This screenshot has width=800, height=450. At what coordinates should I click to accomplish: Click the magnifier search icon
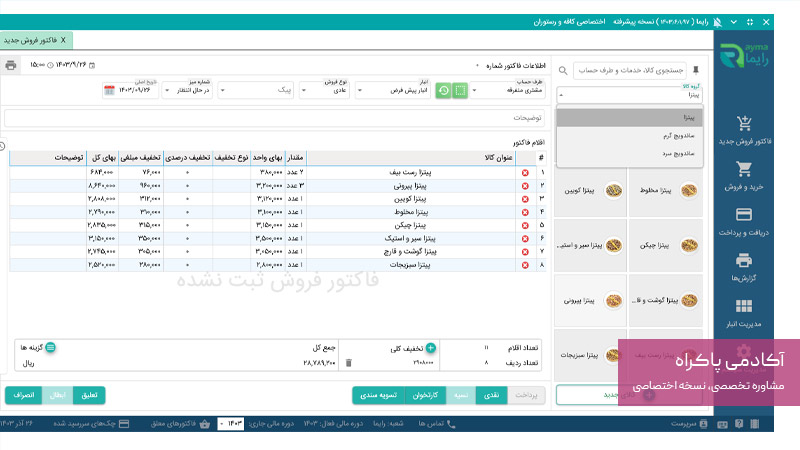click(563, 70)
